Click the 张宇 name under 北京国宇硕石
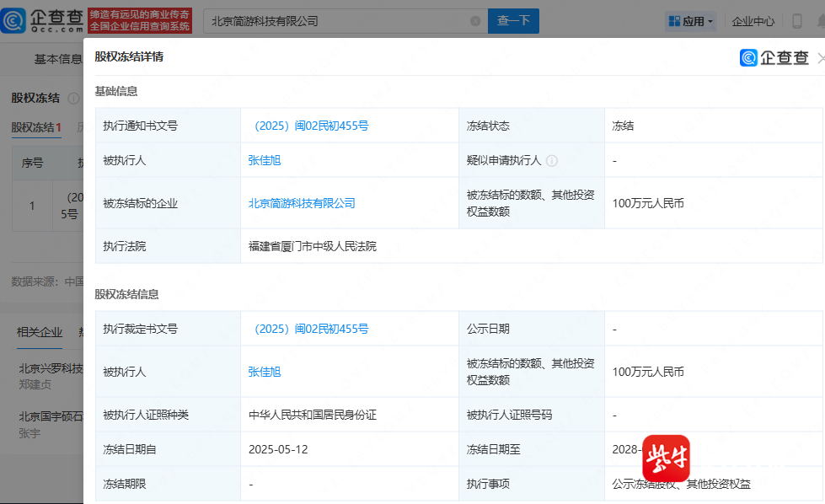Viewport: 825px width, 504px height. click(x=29, y=433)
